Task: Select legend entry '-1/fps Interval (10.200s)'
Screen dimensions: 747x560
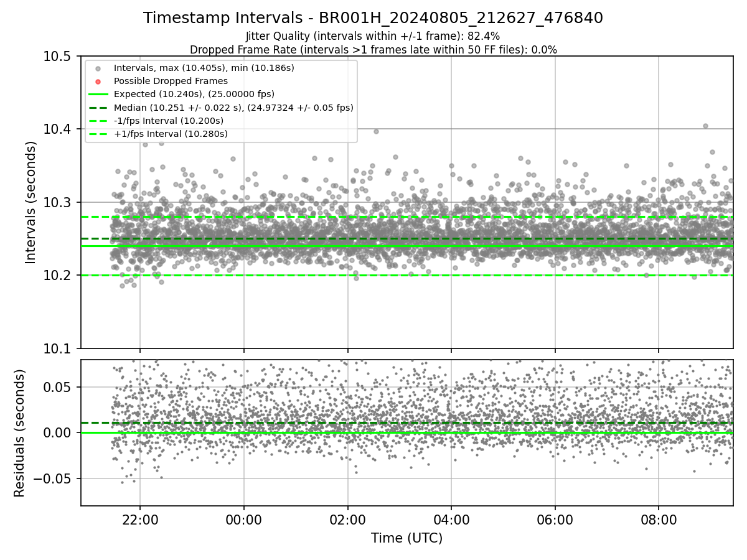Action: [169, 121]
